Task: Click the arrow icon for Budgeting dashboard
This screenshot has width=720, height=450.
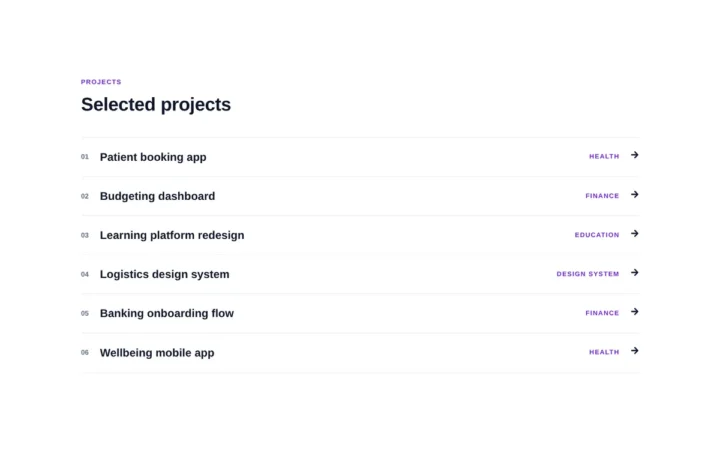Action: [x=635, y=195]
